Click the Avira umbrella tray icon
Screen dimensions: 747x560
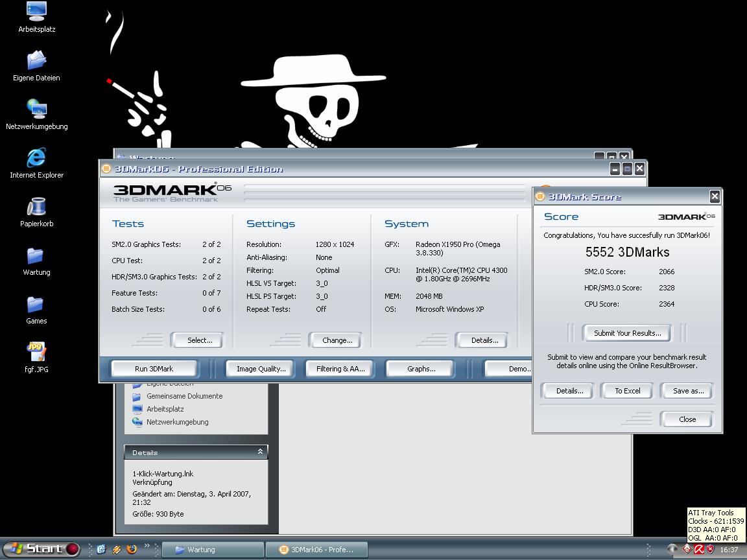pyautogui.click(x=698, y=549)
